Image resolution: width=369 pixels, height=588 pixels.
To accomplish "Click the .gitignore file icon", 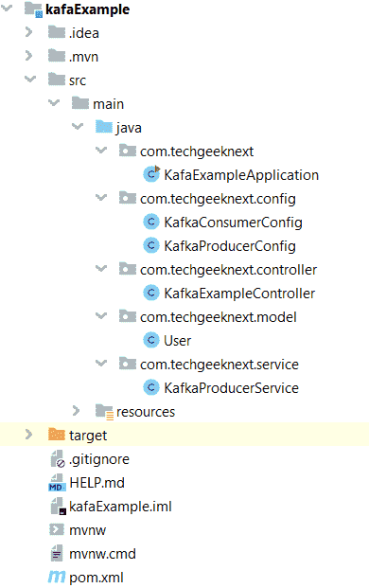I will click(58, 459).
